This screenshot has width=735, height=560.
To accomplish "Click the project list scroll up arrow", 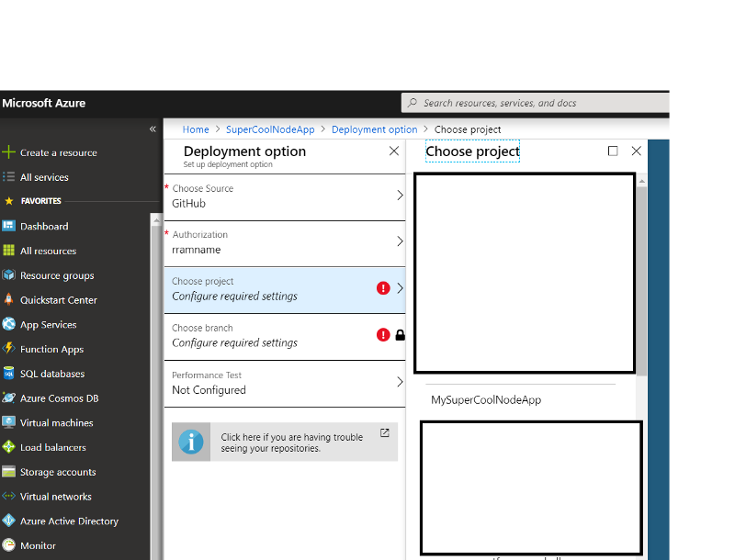I will coord(641,181).
